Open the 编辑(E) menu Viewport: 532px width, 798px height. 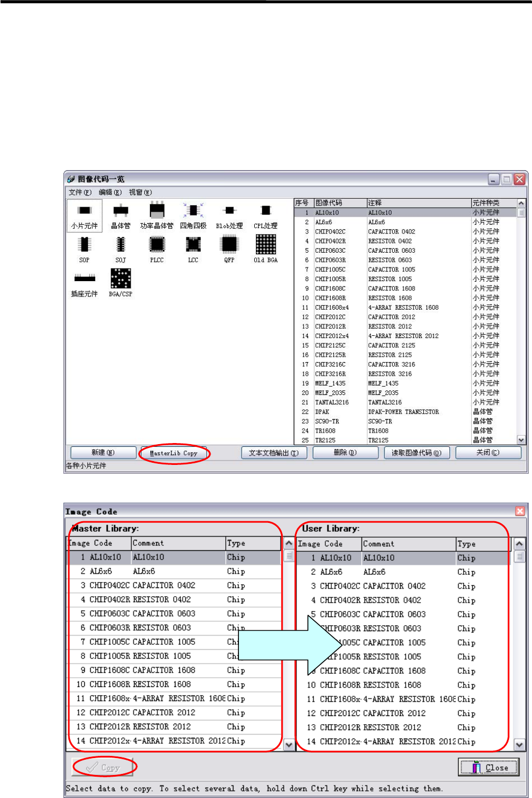[110, 193]
